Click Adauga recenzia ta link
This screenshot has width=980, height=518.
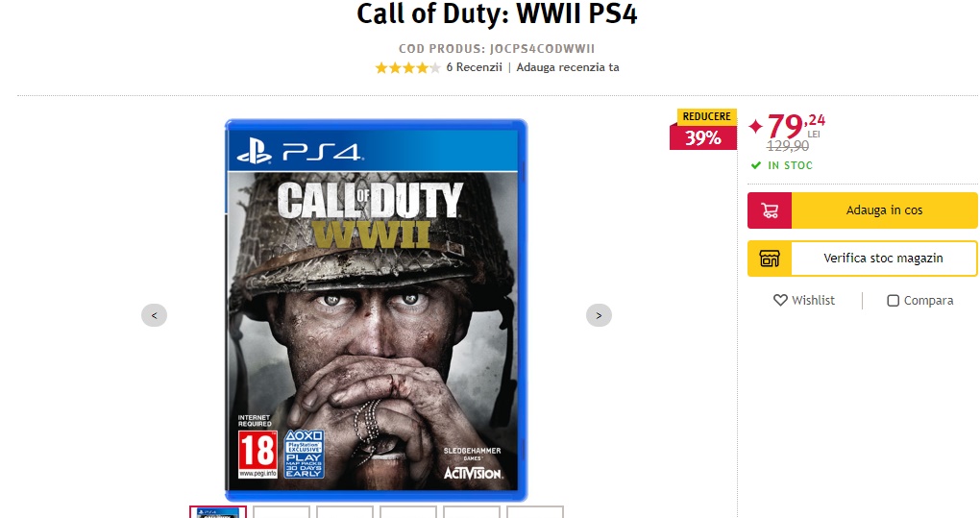click(568, 67)
